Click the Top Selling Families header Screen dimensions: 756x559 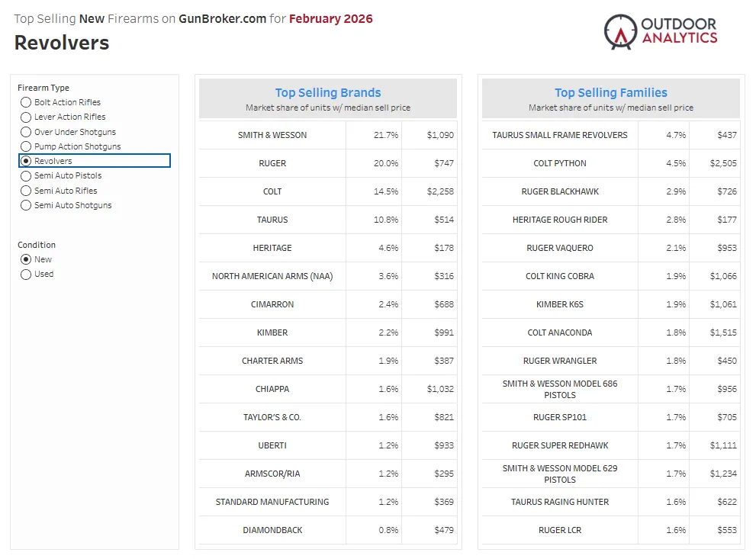pos(610,92)
